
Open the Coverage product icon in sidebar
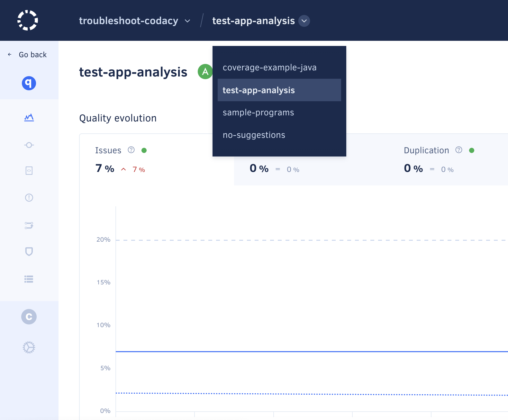[29, 317]
